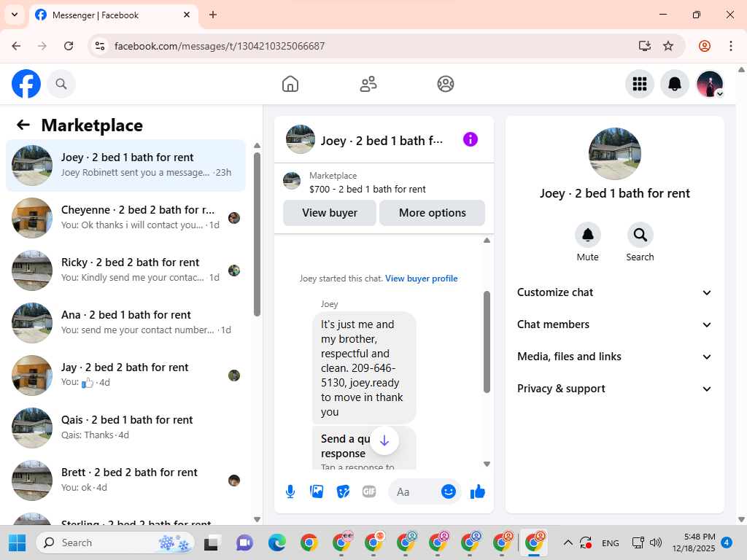This screenshot has width=747, height=560.
Task: Open Ana 2 bed 1 bath conversation
Action: [x=125, y=323]
